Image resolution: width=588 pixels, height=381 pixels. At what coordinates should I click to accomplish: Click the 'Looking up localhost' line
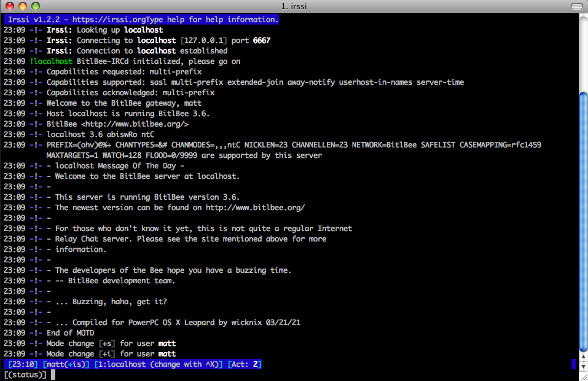83,30
